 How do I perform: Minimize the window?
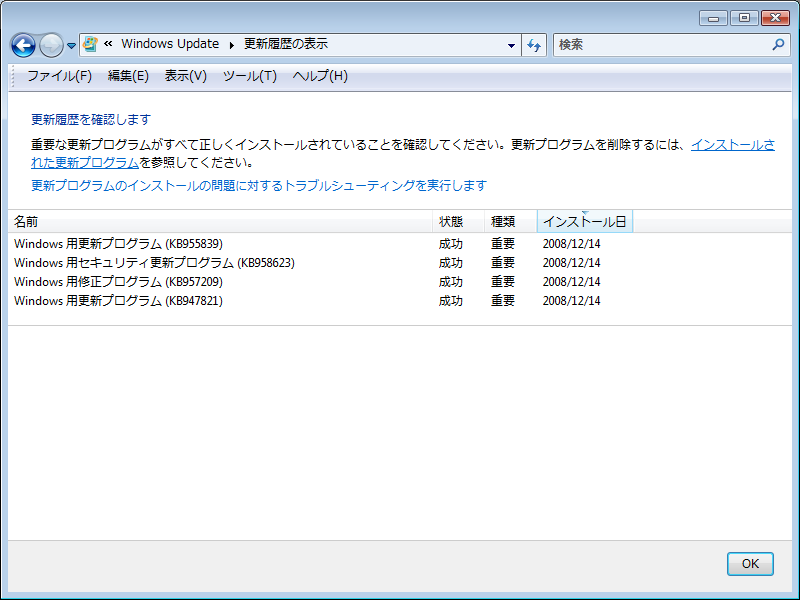pos(714,18)
